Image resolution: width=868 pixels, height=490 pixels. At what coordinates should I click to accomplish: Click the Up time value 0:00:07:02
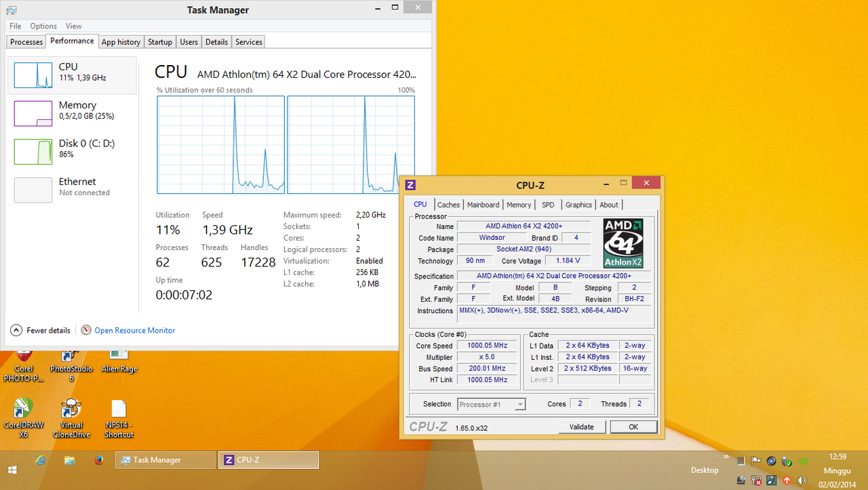(184, 295)
